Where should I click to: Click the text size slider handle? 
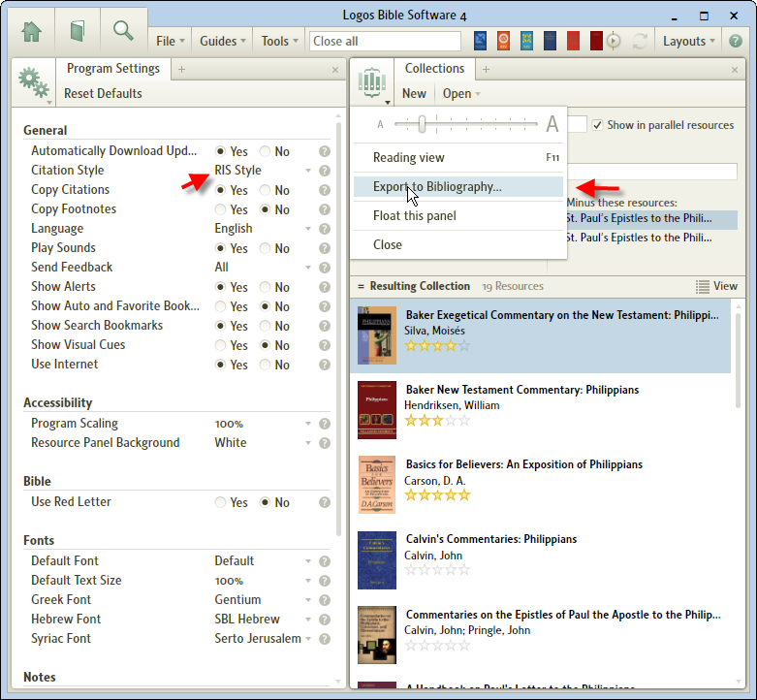422,124
